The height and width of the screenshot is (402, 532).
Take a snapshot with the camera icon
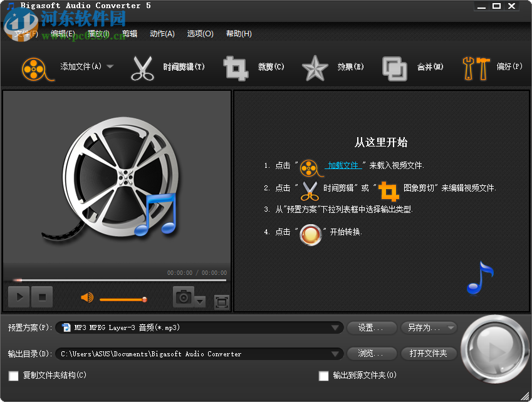[182, 298]
